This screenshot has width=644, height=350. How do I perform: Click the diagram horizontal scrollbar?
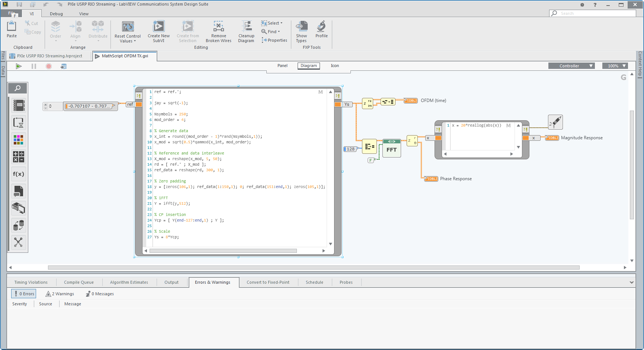tap(314, 267)
